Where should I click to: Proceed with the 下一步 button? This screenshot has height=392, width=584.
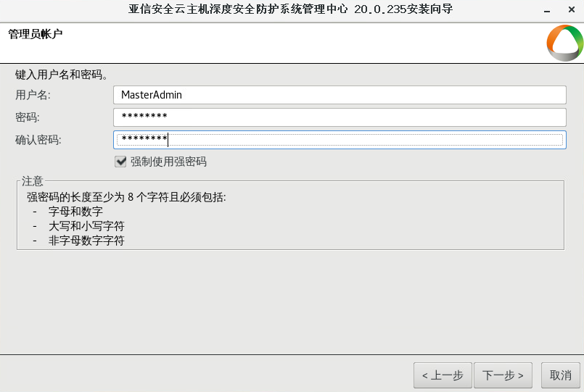(x=503, y=375)
